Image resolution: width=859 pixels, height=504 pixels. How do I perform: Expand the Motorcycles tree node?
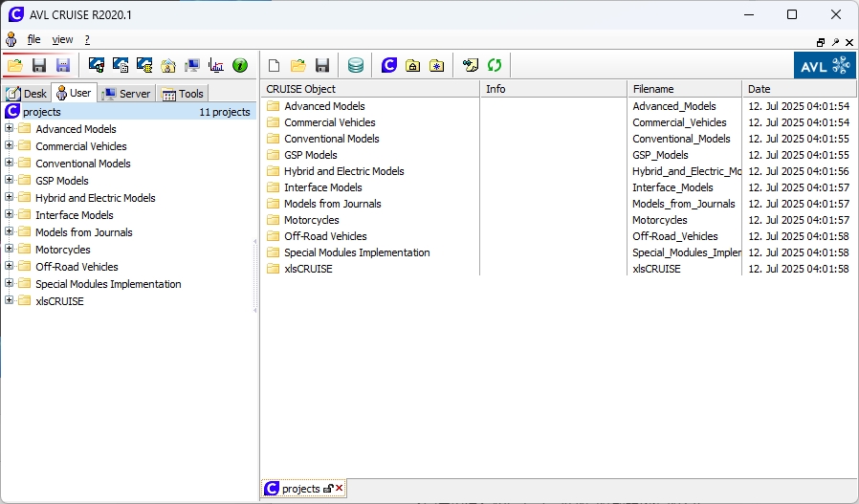[10, 250]
